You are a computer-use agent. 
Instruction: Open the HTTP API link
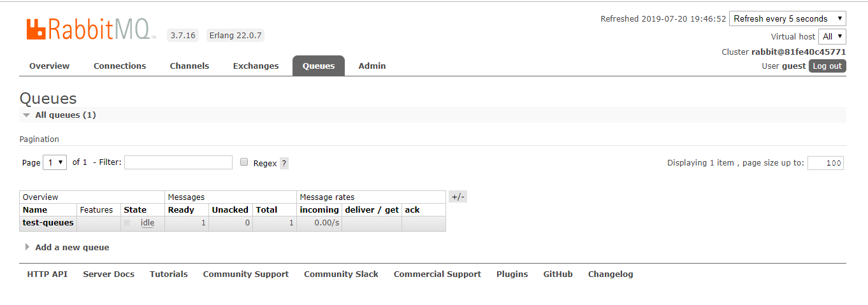click(47, 274)
